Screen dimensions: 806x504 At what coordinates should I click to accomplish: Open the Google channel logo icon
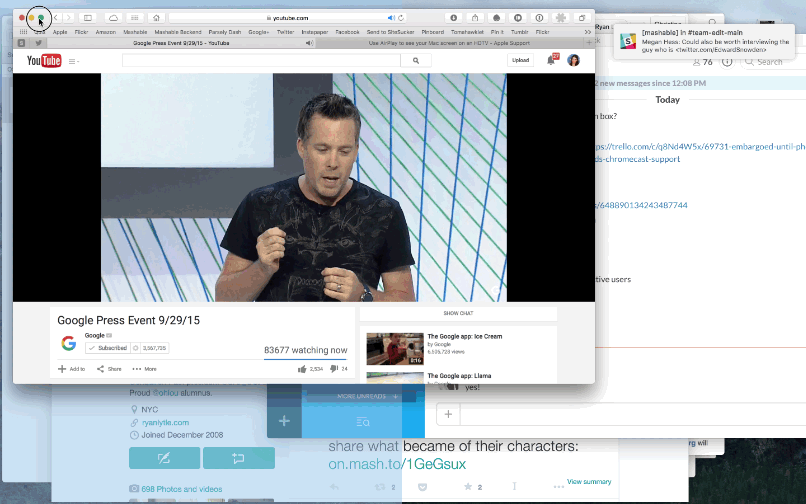click(x=69, y=343)
